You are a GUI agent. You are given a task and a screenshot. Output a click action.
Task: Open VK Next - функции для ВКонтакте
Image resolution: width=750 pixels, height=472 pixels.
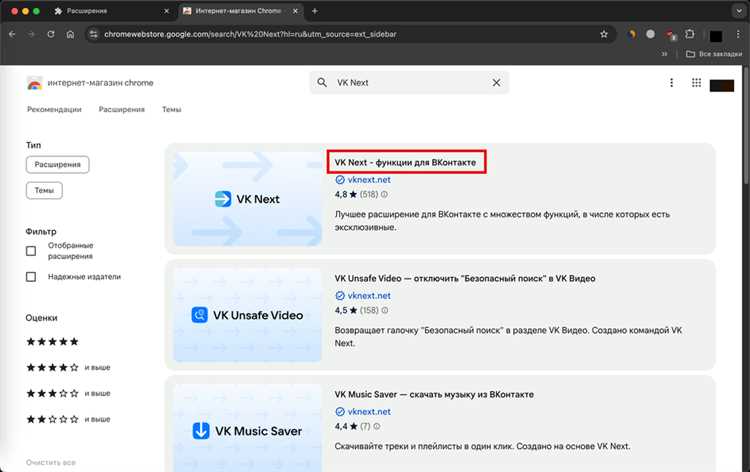tap(405, 162)
